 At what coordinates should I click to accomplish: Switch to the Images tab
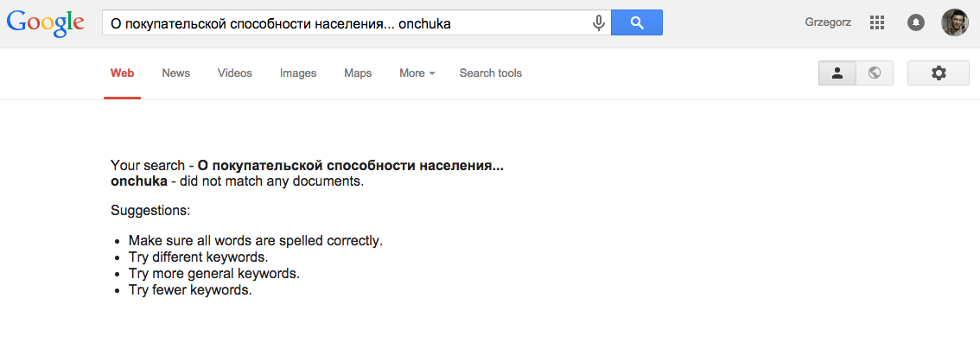coord(298,73)
